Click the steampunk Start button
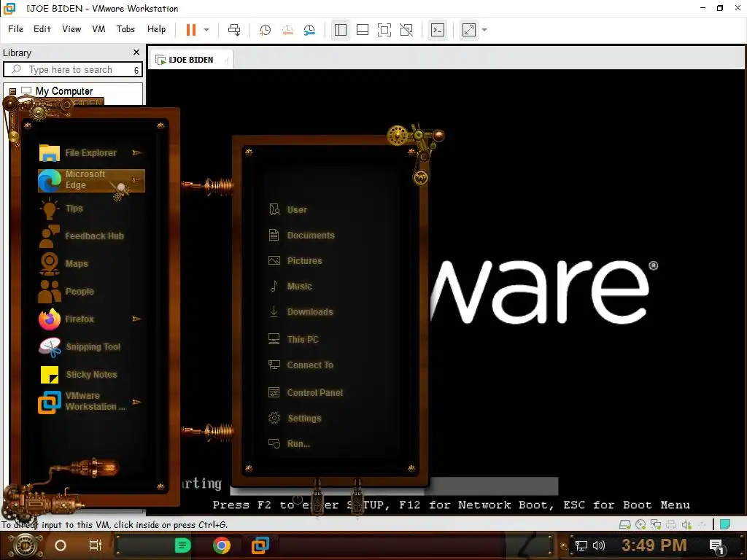The image size is (747, 560). (x=25, y=545)
